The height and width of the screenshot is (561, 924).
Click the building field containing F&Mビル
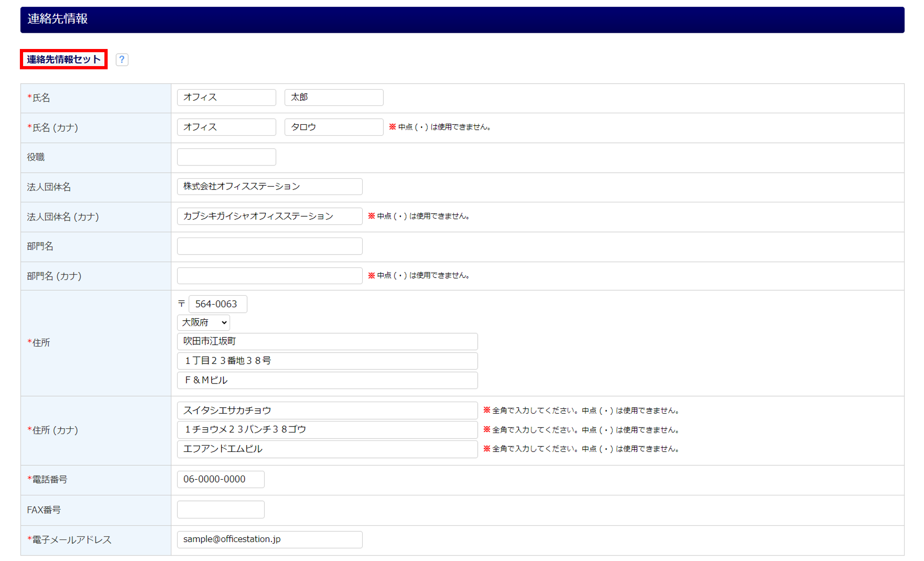click(x=327, y=380)
